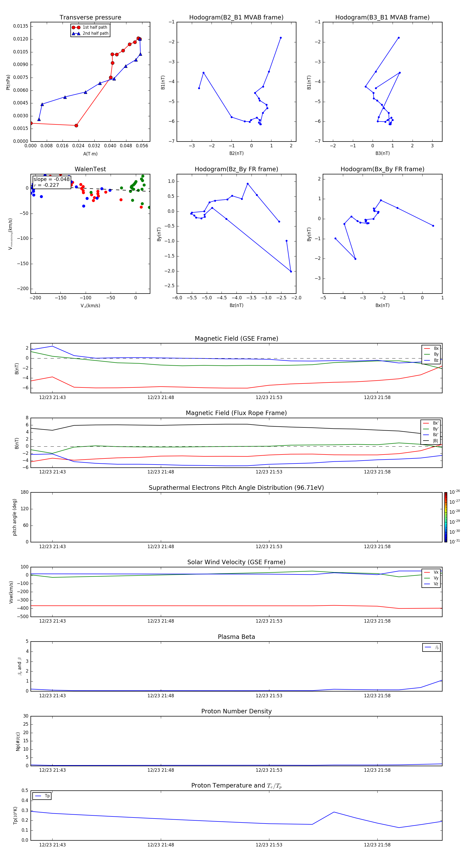Click the "Hodogram(B2_B1 MVAB frame)" title
473x868 pixels.
click(x=236, y=18)
